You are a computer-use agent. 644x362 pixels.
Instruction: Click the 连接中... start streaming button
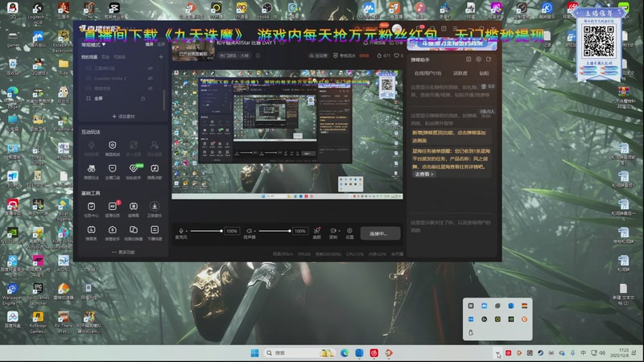pyautogui.click(x=380, y=233)
